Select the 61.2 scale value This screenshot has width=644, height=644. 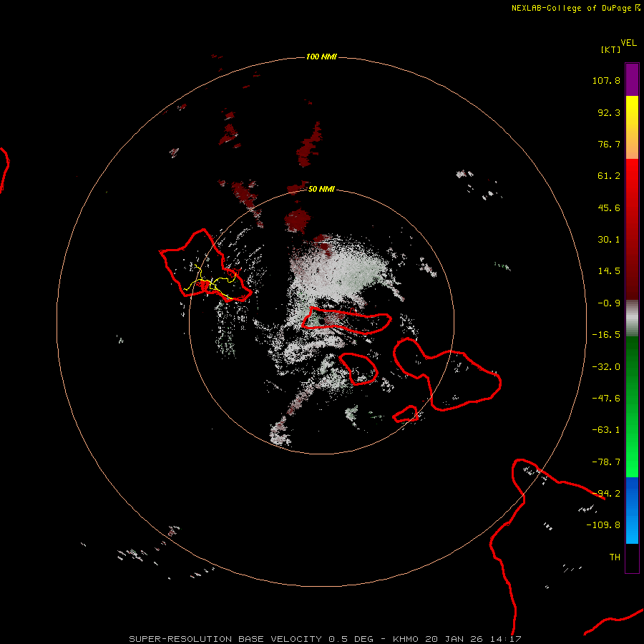pyautogui.click(x=609, y=176)
